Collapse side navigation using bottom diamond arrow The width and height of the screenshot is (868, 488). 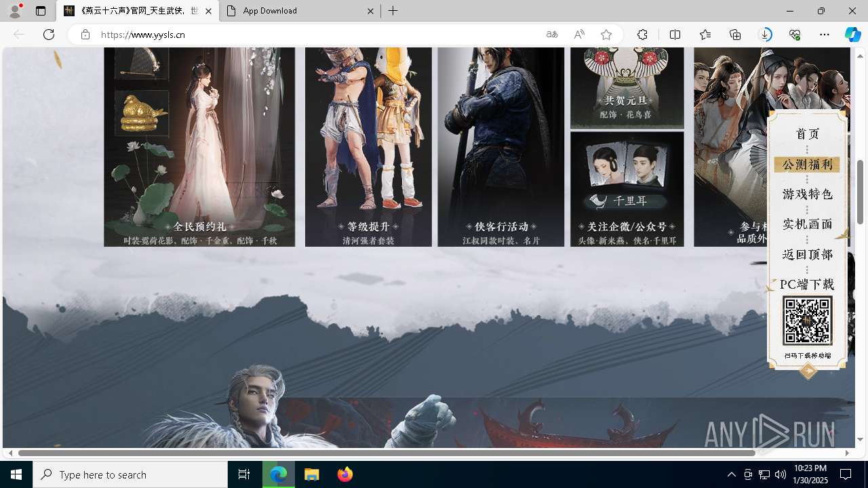click(x=808, y=371)
